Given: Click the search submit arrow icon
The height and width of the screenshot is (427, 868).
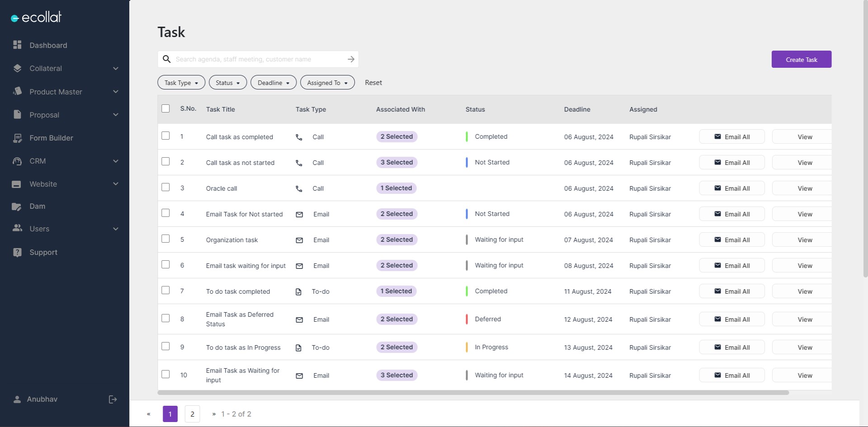Looking at the screenshot, I should point(351,59).
